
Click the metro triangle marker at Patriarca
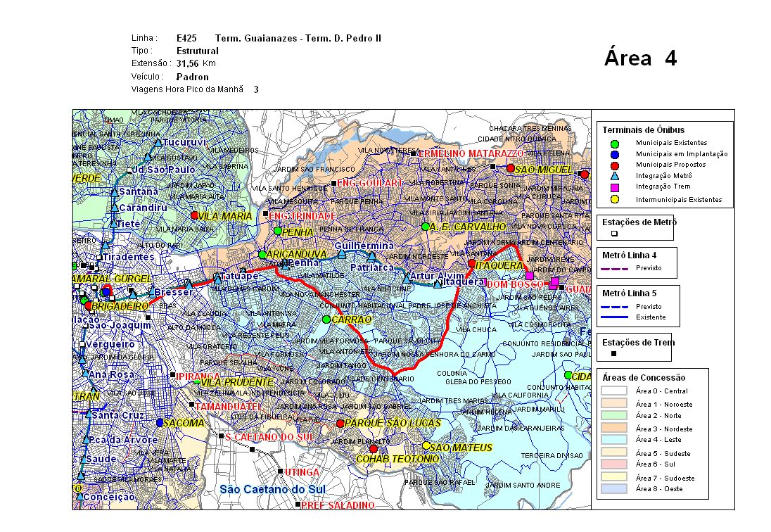pos(371,257)
